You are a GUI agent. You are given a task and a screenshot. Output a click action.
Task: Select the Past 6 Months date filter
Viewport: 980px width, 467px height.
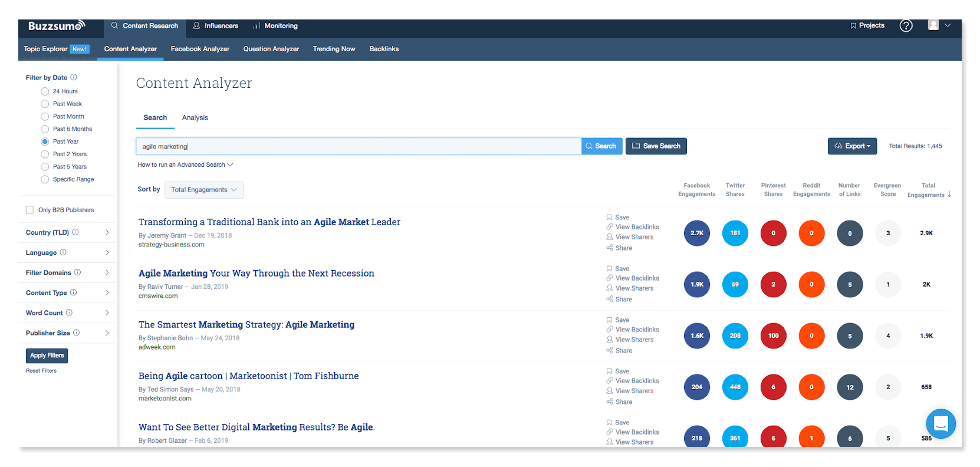[x=45, y=129]
